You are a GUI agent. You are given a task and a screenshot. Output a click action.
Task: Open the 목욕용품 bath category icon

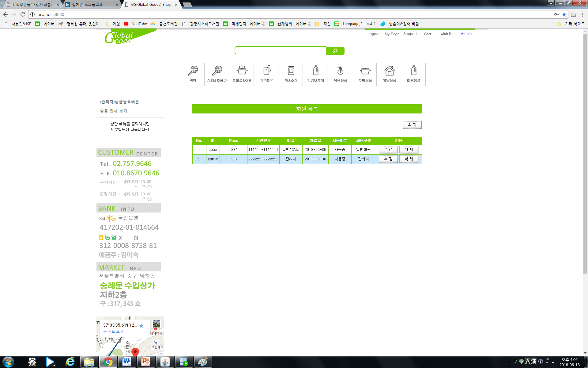click(x=340, y=74)
